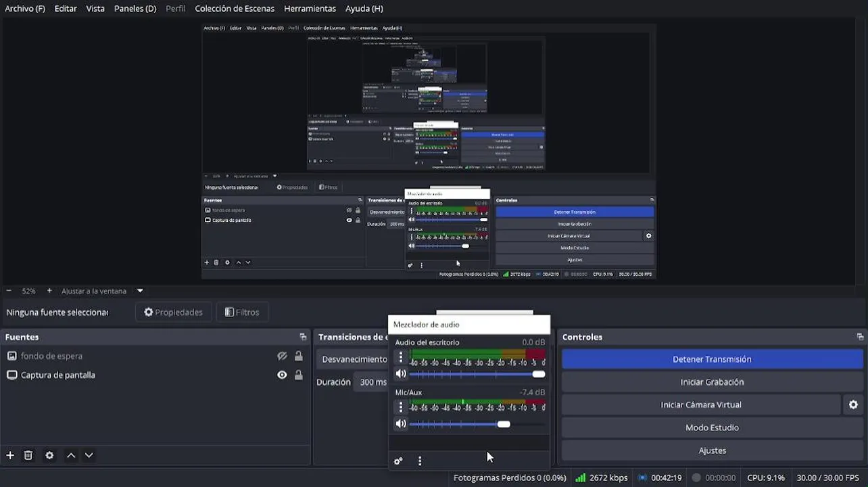Open Propiedades button above Fuentes
The image size is (868, 487).
coord(174,312)
